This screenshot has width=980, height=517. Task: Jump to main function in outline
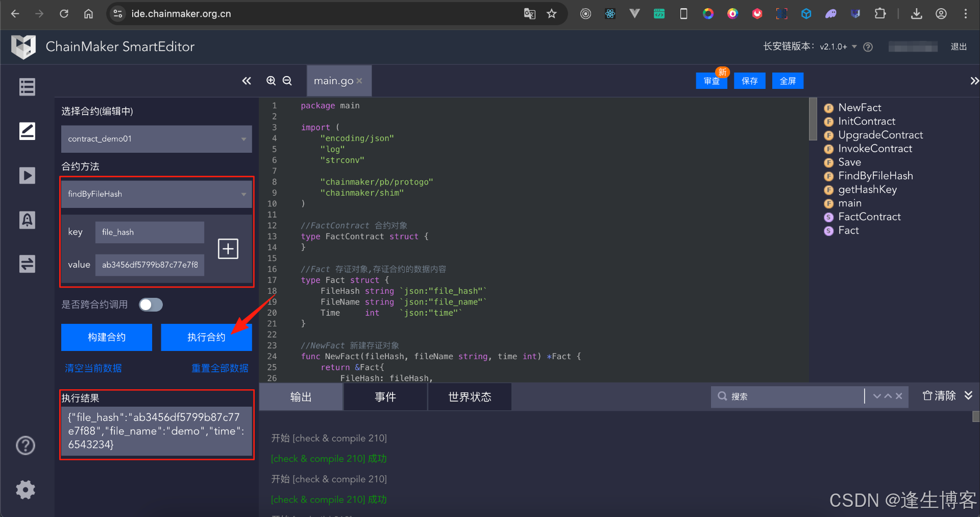849,203
